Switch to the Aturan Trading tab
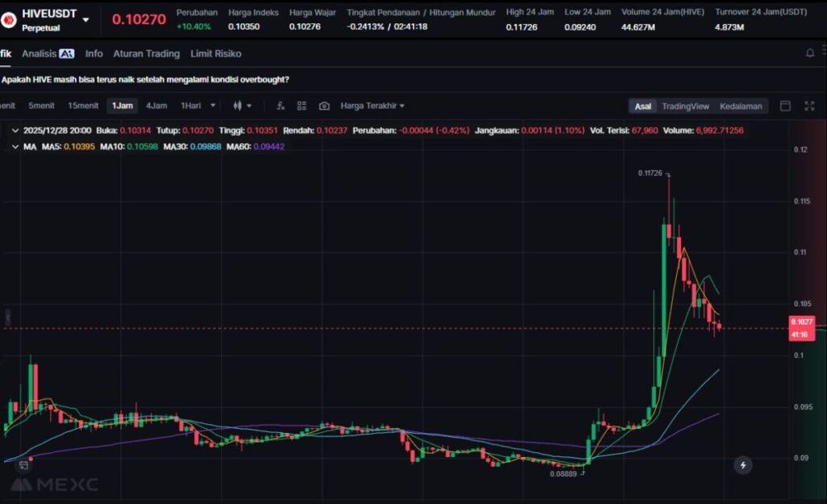 (146, 53)
